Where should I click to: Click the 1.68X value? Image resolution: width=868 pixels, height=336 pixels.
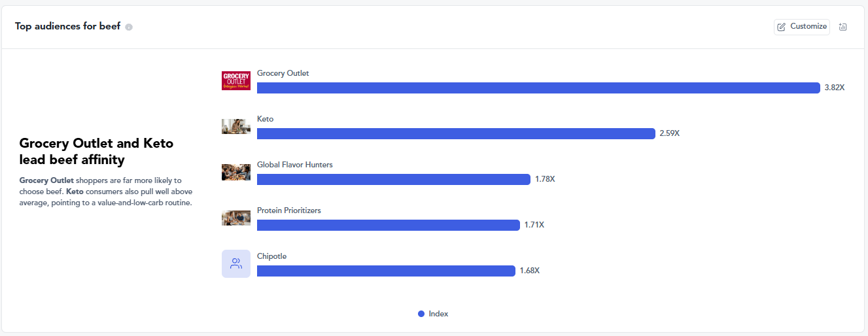pos(530,271)
